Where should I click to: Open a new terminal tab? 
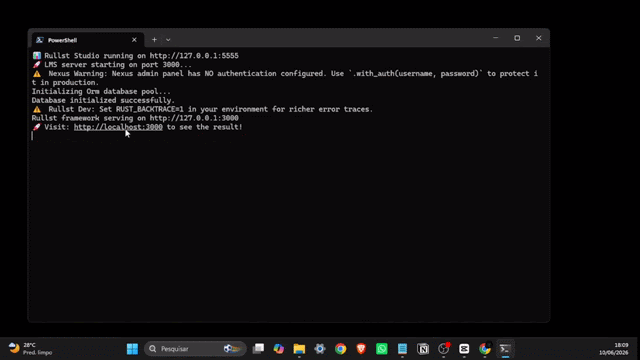[154, 40]
